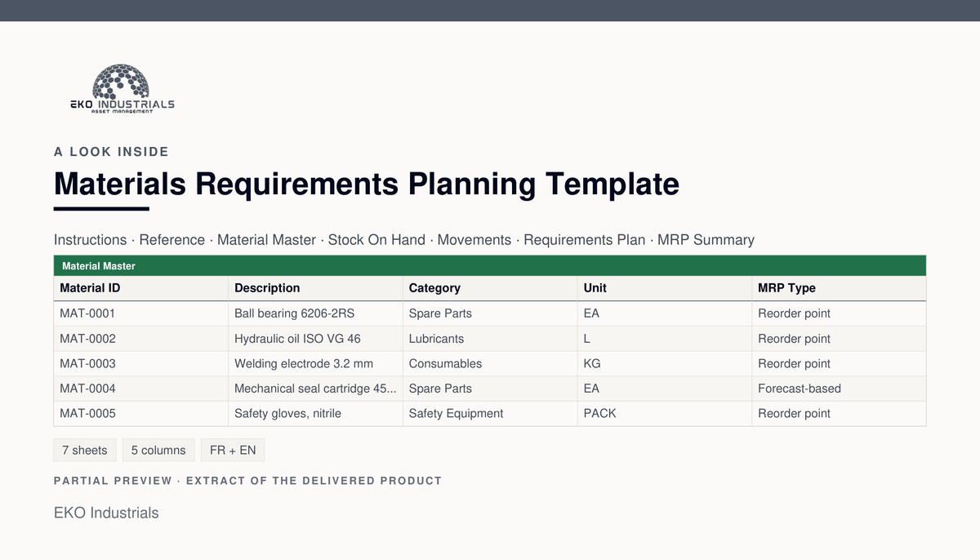Viewport: 980px width, 560px height.
Task: Click the 'FR + EN' language badge
Action: [233, 451]
